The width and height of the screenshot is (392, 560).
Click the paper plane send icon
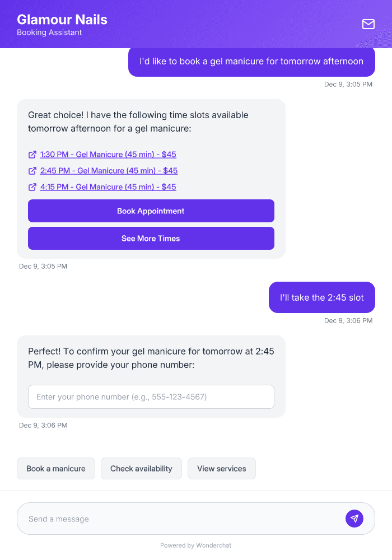point(354,518)
